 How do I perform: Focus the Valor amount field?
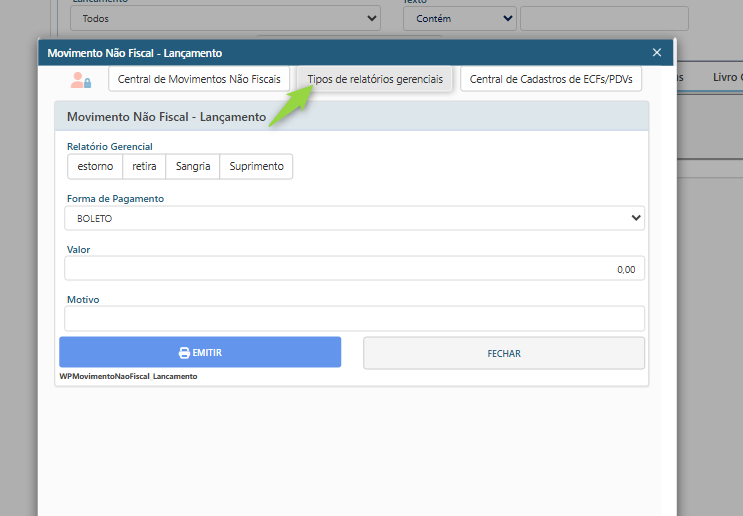(354, 269)
